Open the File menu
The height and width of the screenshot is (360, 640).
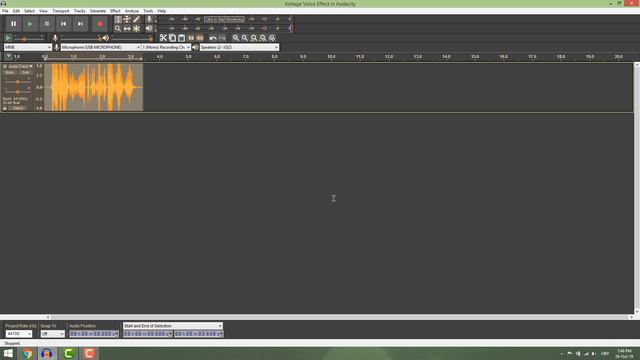pos(5,11)
